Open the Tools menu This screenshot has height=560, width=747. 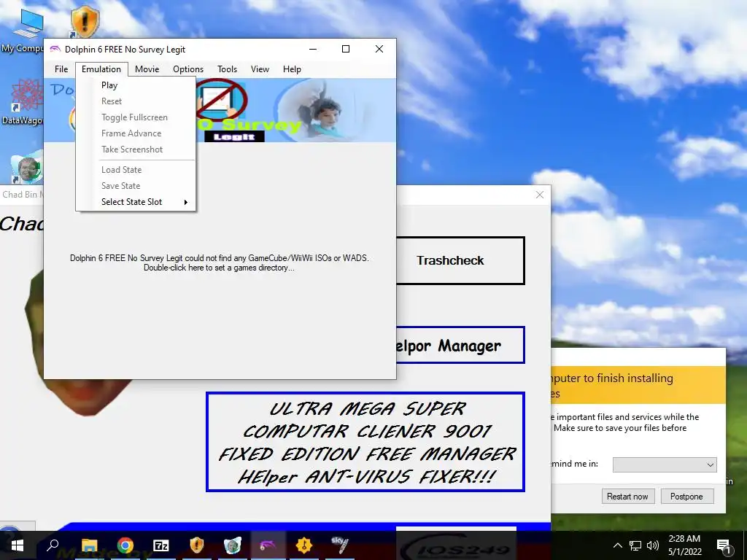228,69
